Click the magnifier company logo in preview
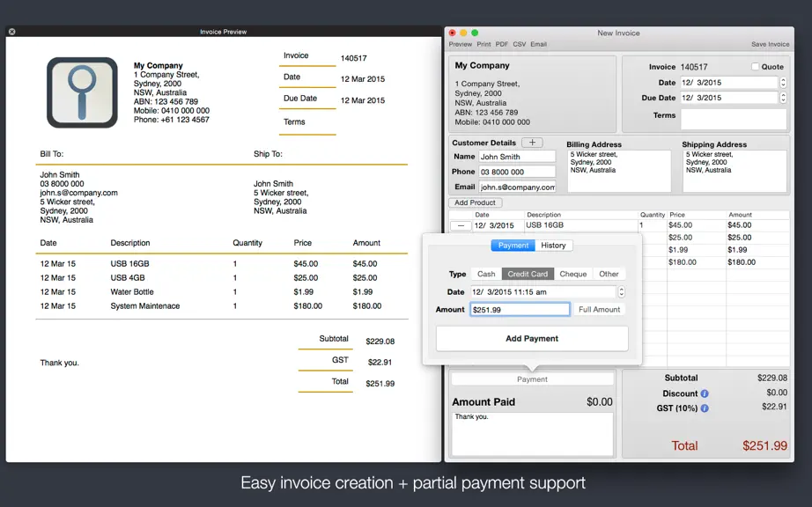Image resolution: width=812 pixels, height=507 pixels. pos(82,92)
